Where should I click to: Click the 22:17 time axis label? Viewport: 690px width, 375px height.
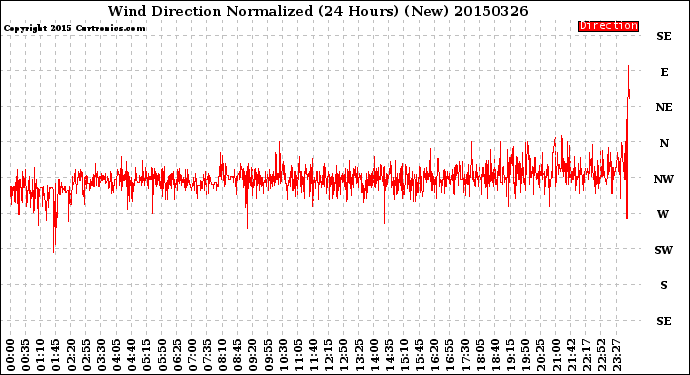pos(586,355)
